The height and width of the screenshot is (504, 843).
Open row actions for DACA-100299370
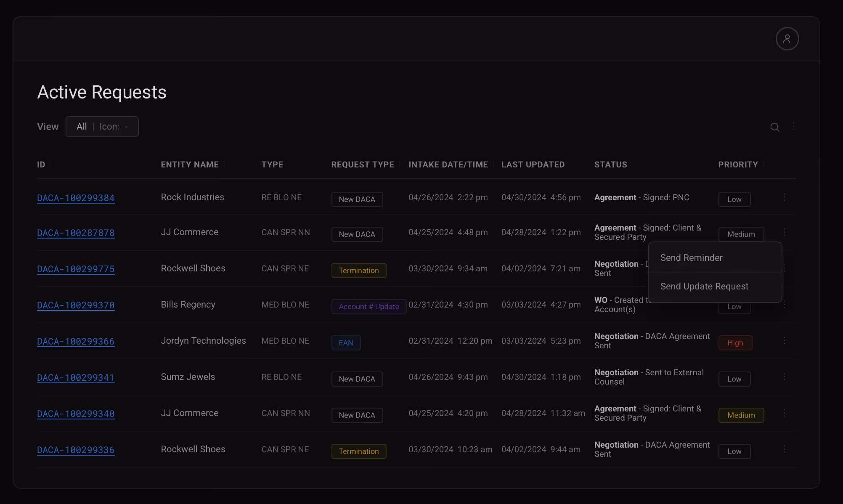pos(785,305)
